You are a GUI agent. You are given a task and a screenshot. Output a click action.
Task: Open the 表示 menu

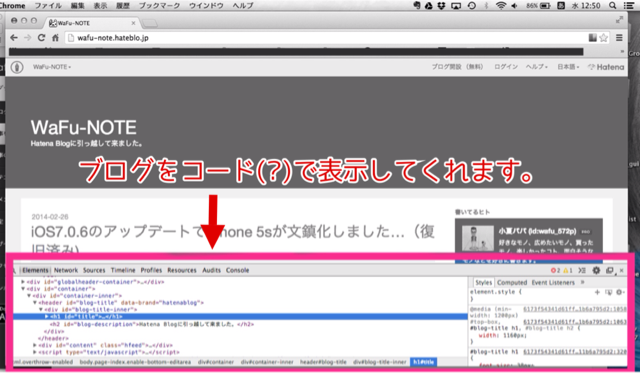(x=100, y=5)
